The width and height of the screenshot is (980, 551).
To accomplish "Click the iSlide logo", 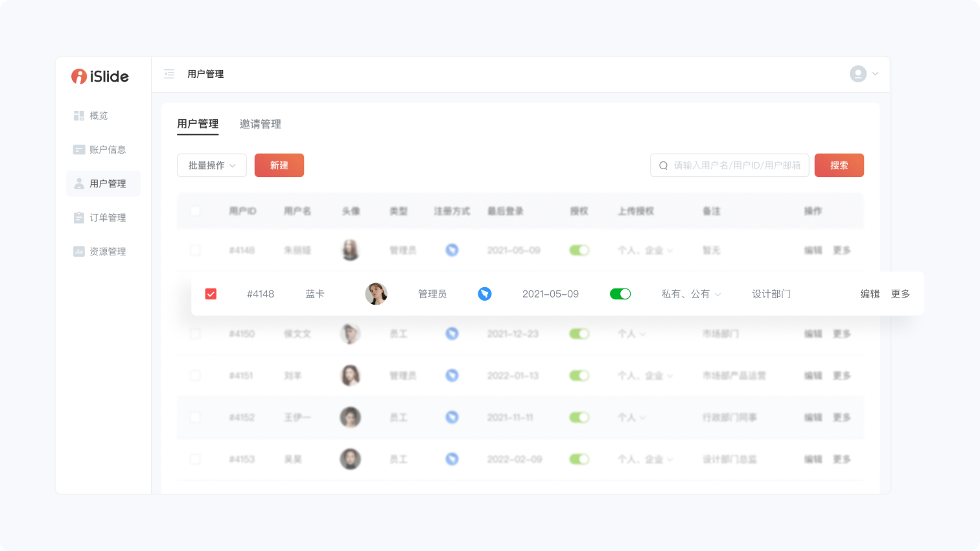I will point(100,76).
